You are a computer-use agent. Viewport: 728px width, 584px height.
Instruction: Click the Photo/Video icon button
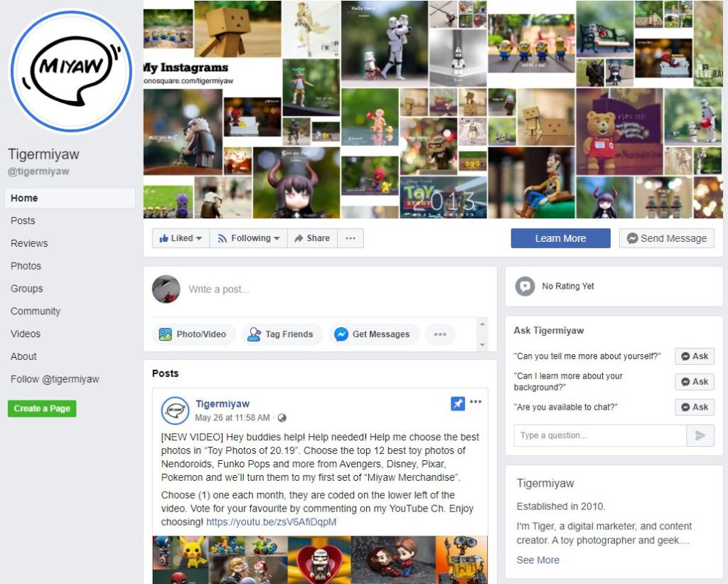[x=165, y=334]
